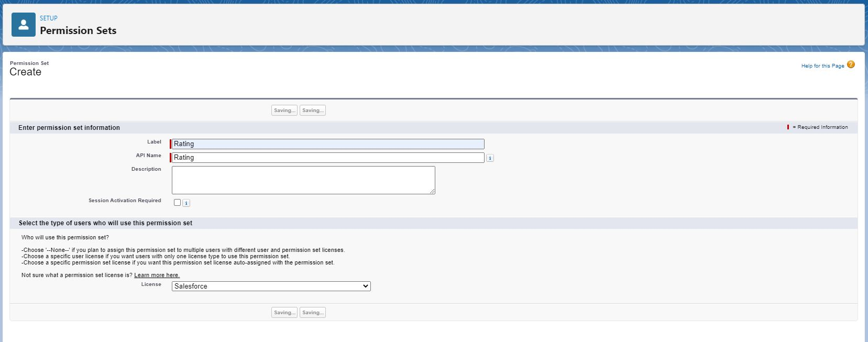
Task: Click the SETUP breadcrumb text
Action: (x=49, y=18)
